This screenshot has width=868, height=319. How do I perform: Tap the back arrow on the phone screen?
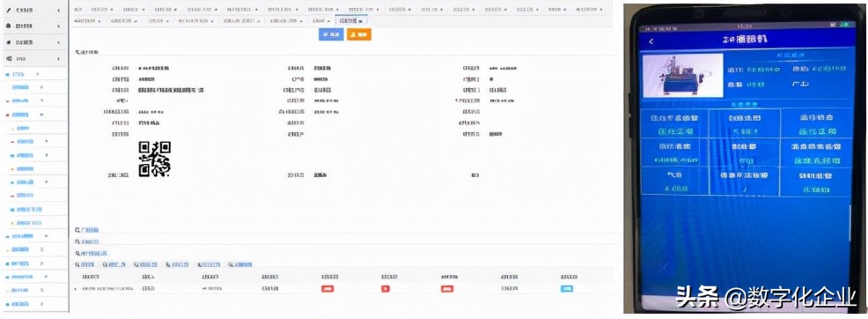[x=651, y=41]
